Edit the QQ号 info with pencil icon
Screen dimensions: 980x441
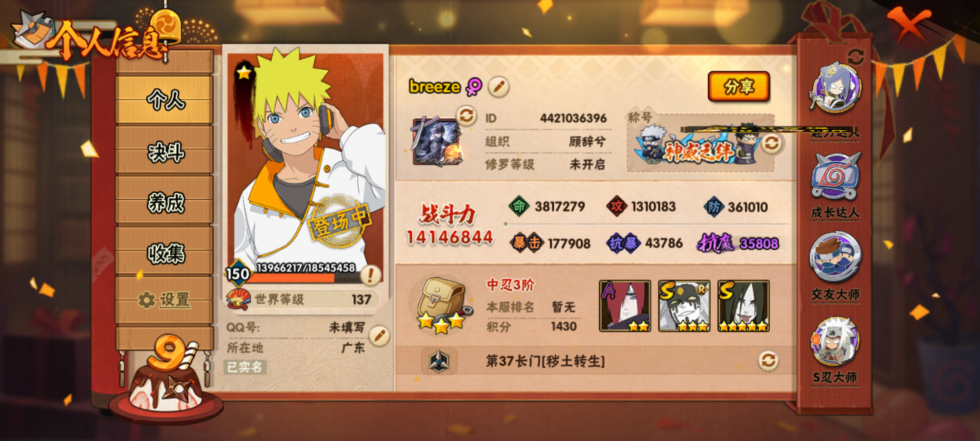click(x=379, y=336)
